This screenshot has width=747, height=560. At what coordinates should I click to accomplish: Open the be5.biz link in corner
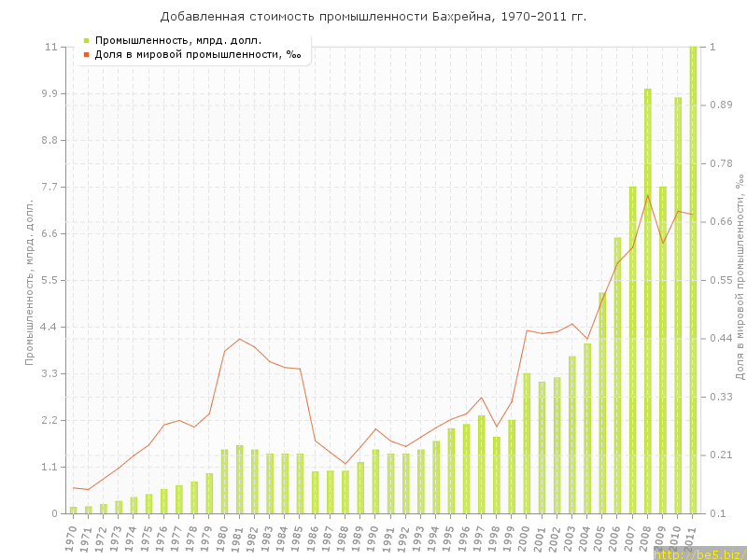pyautogui.click(x=698, y=553)
